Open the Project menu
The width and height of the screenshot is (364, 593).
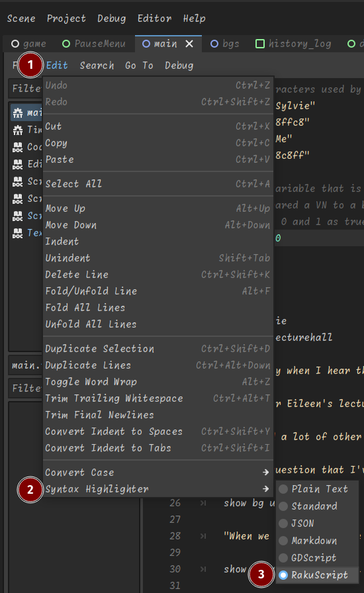(66, 18)
